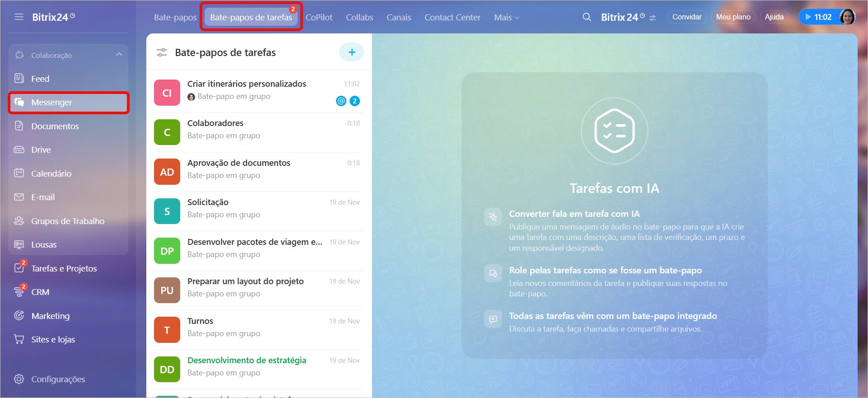Click the user profile avatar
868x398 pixels.
click(847, 17)
